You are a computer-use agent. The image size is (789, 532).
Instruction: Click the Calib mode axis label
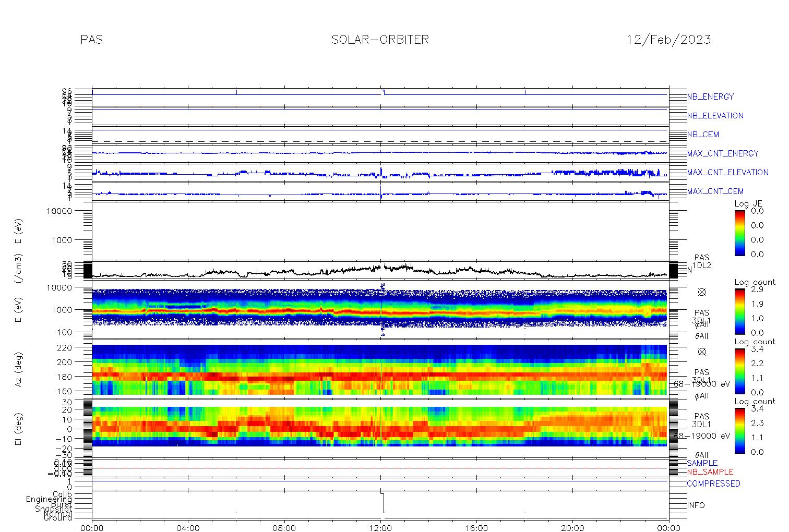(x=62, y=494)
